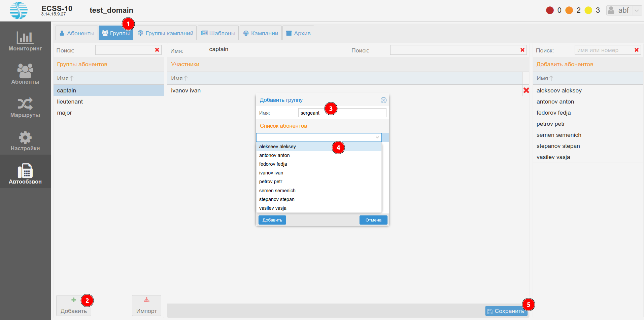Click the group name field with sergeant
The image size is (644, 320).
click(x=342, y=113)
